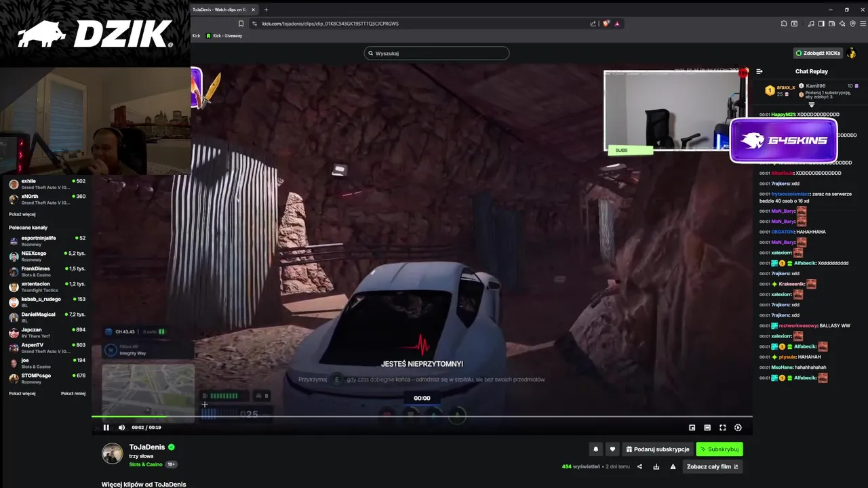The image size is (868, 488).
Task: Expand recommended channels with lower Pokaż więcej
Action: click(22, 393)
